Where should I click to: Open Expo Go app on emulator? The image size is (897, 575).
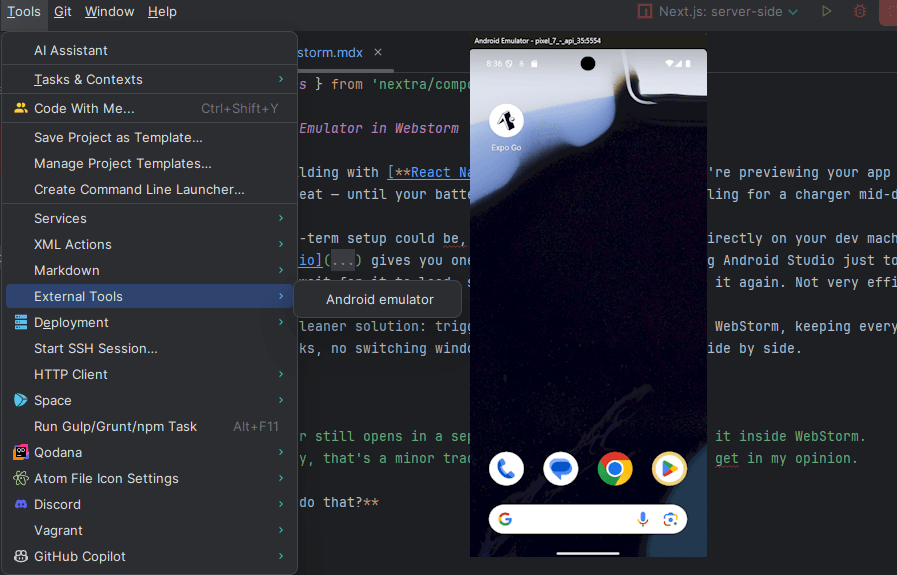(x=506, y=122)
